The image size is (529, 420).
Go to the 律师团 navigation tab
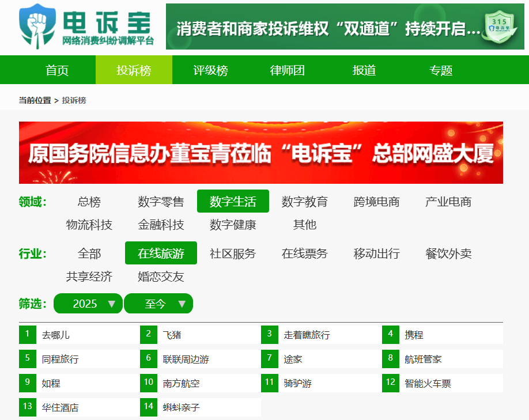[x=287, y=70]
